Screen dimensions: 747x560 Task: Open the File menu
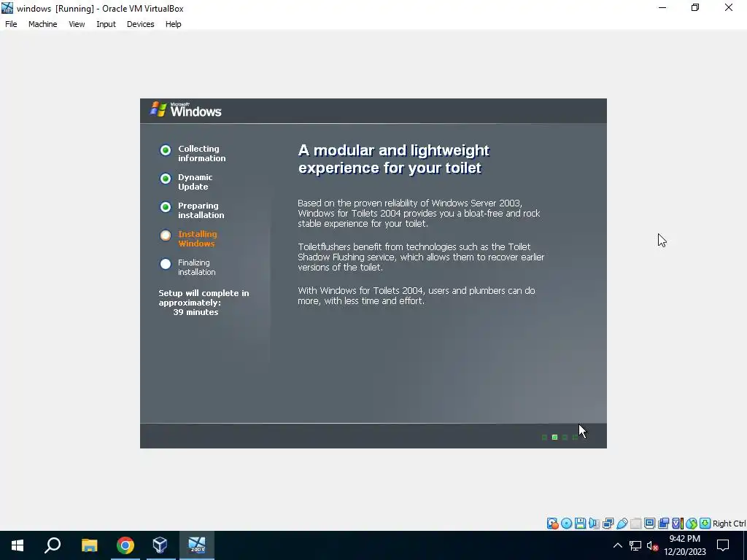pyautogui.click(x=11, y=24)
